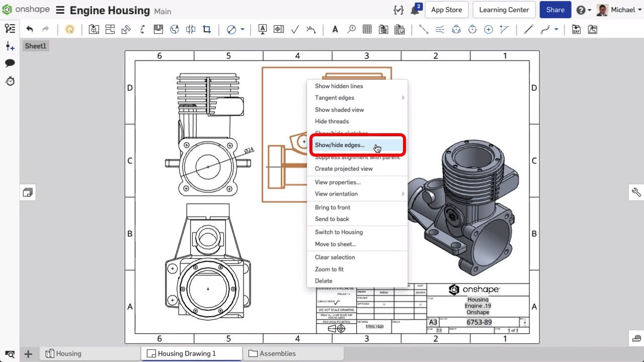This screenshot has width=644, height=362.
Task: Select the Line drawing tool
Action: [528, 30]
